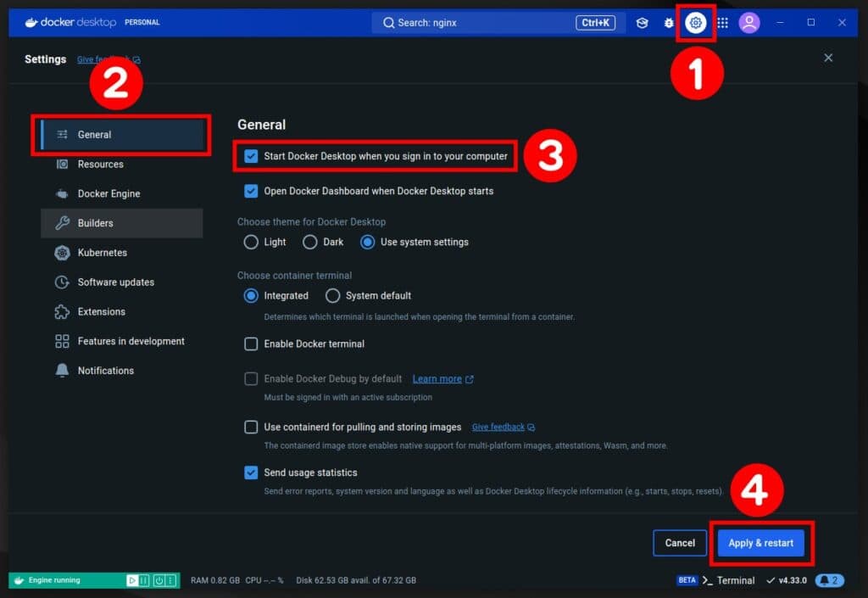Minimize the Docker Desktop window
Image resolution: width=868 pixels, height=598 pixels.
[780, 23]
